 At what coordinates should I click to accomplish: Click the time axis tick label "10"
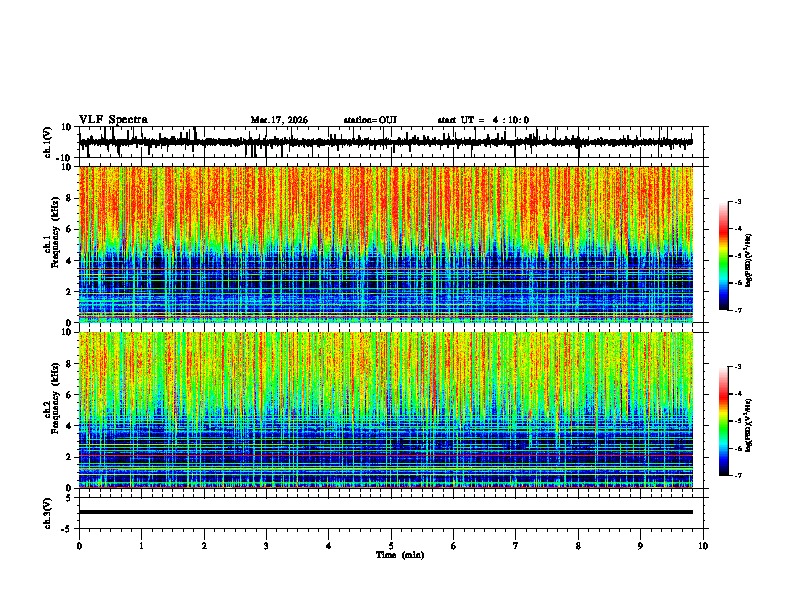click(703, 546)
